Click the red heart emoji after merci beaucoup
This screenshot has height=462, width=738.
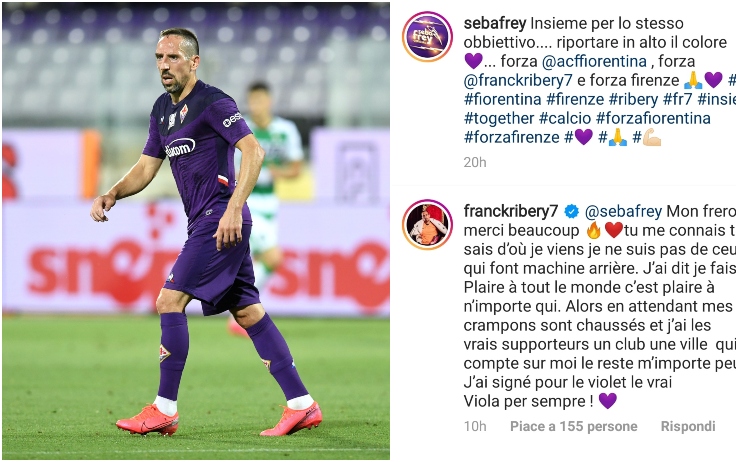614,231
